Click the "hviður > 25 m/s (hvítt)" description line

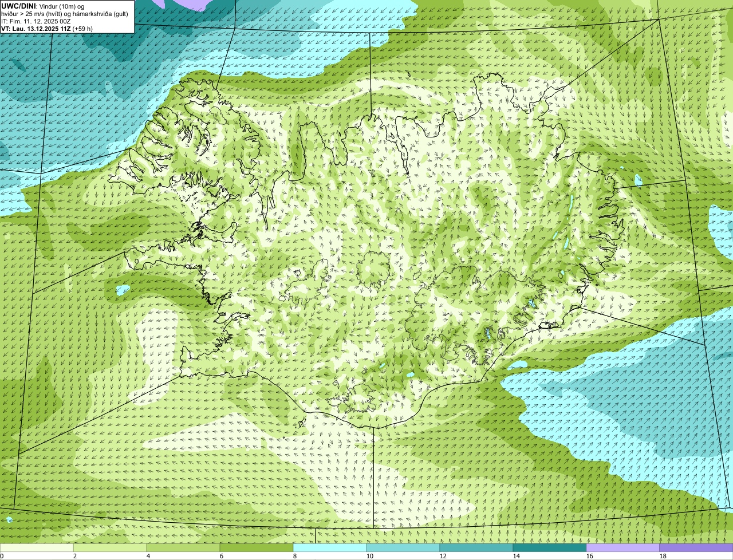pyautogui.click(x=65, y=13)
